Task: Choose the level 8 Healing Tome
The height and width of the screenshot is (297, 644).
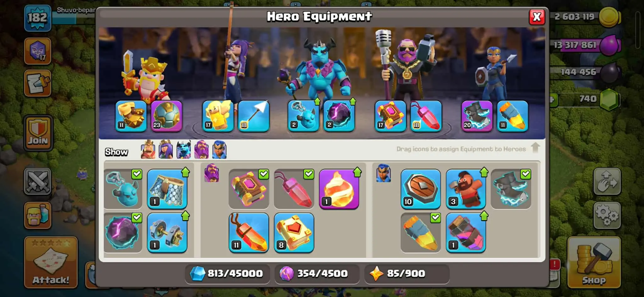Action: [x=294, y=233]
